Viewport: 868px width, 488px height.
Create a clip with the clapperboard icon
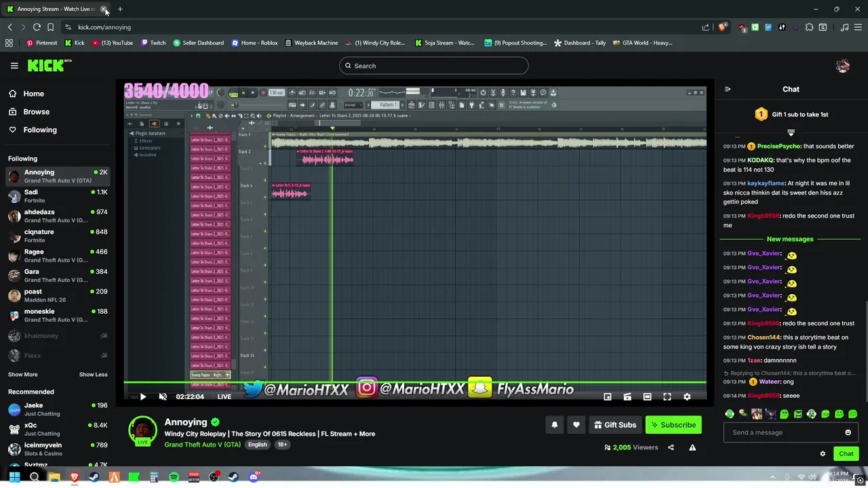[627, 396]
